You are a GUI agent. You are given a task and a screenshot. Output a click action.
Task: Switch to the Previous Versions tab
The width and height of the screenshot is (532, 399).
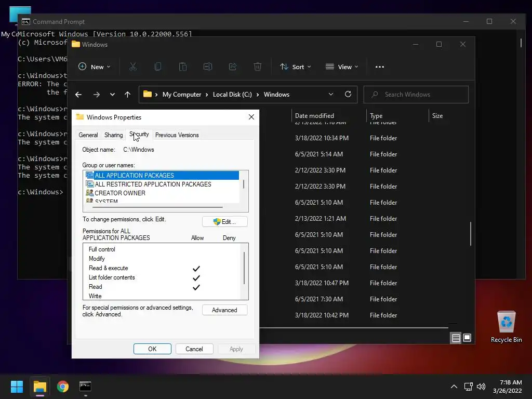(x=177, y=135)
